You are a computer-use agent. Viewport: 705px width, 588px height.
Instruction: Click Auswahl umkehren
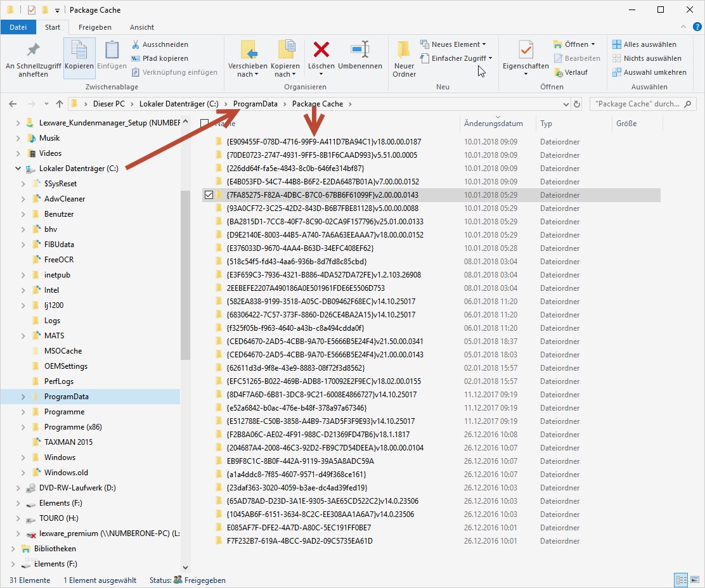click(x=649, y=72)
